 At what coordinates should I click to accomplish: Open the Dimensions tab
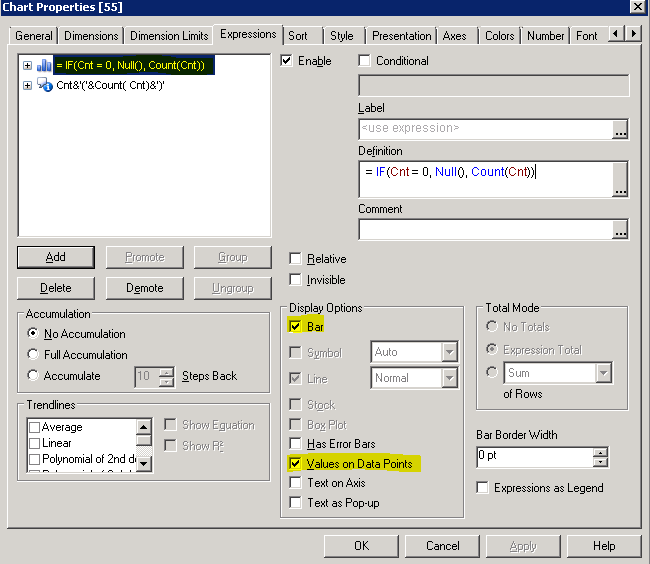91,36
